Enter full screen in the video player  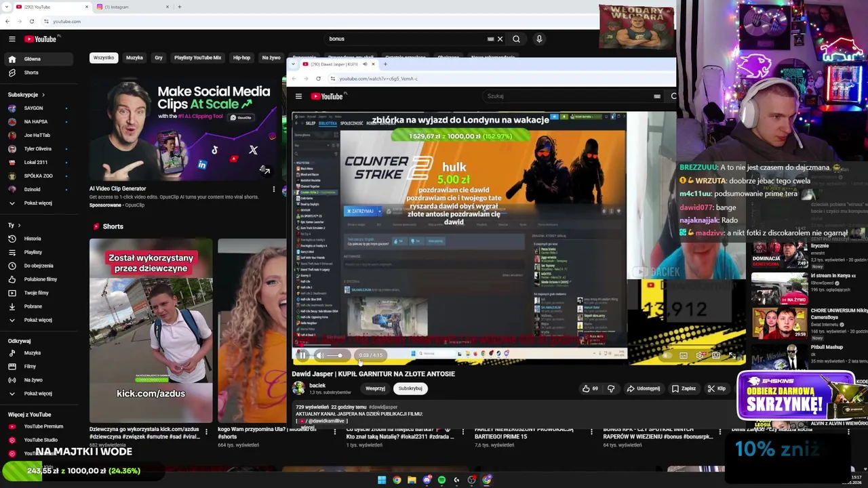point(732,356)
